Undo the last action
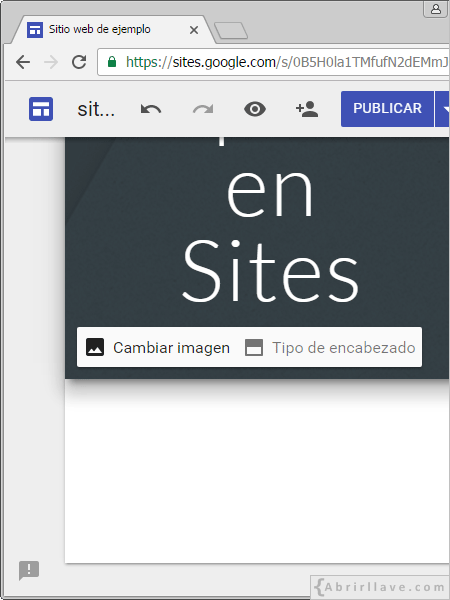450x600 pixels. tap(151, 109)
